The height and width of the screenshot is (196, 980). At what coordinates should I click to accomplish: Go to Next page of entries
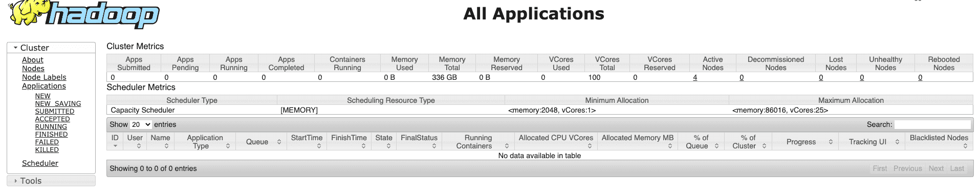(936, 168)
